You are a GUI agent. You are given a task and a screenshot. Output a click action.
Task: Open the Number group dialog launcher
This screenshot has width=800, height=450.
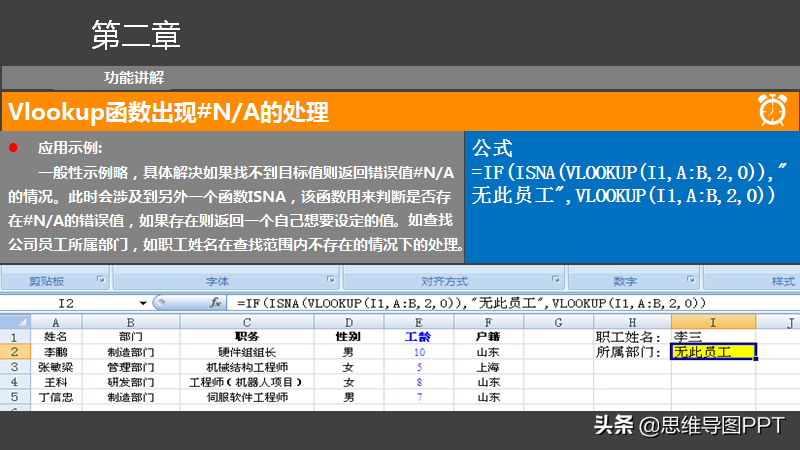(x=690, y=280)
